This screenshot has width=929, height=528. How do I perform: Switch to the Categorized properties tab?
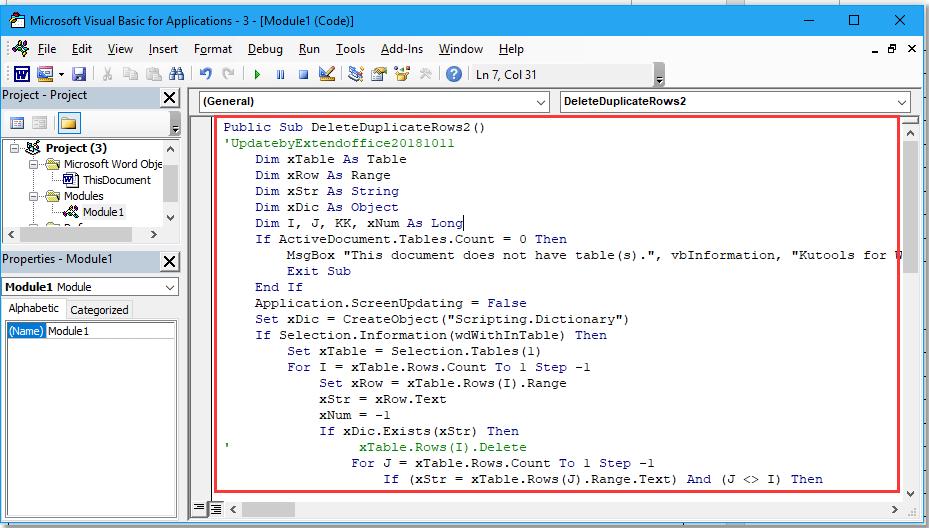coord(99,310)
